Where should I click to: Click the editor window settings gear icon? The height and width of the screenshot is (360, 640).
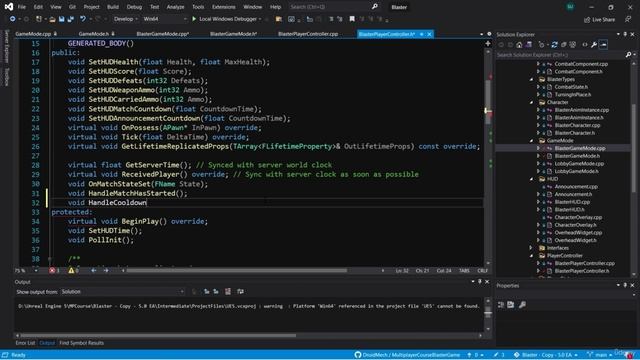coord(489,34)
